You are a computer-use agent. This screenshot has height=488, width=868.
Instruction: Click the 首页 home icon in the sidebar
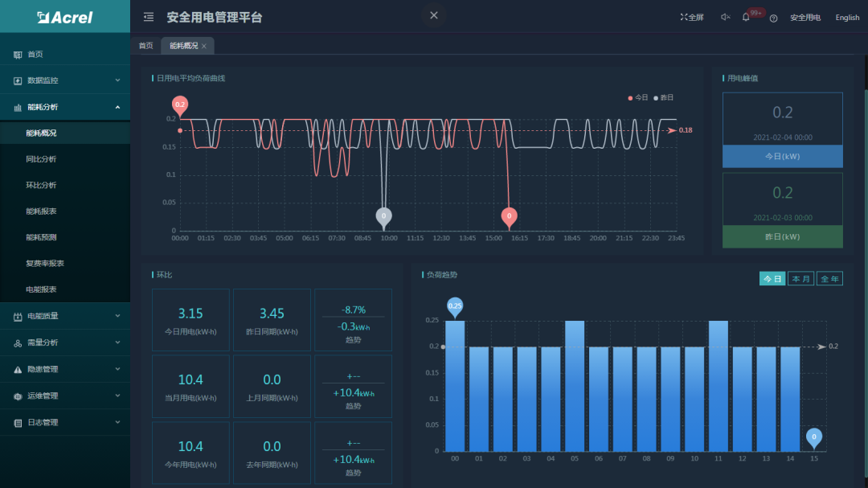18,55
